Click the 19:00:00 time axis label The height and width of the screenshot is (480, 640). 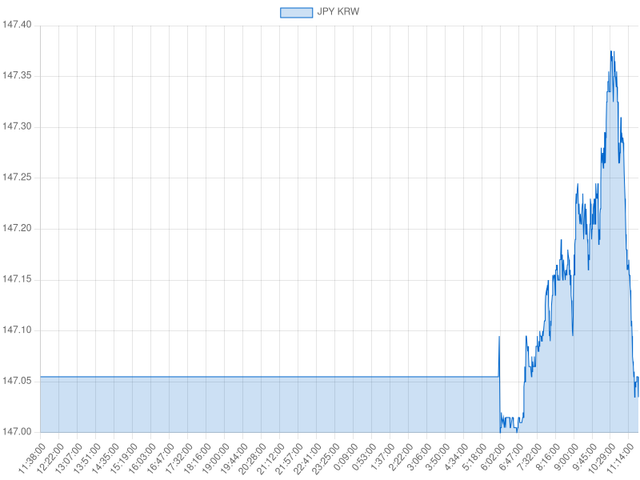tap(215, 458)
